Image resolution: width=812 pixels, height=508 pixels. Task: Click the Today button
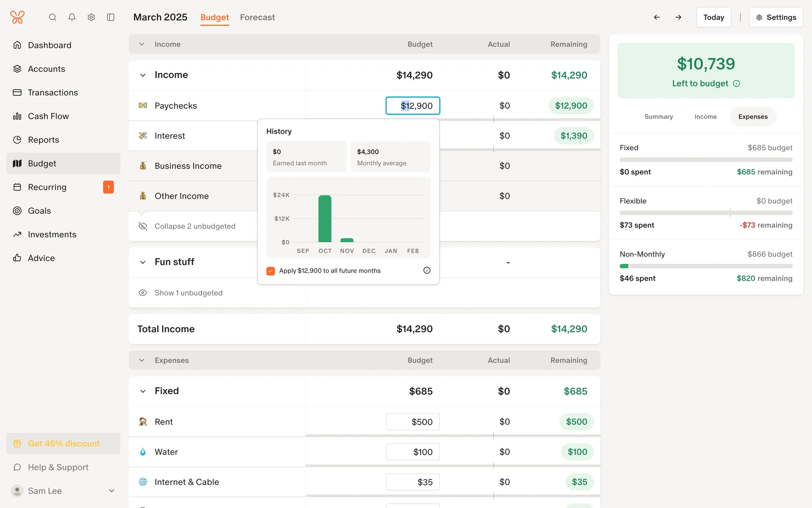click(713, 17)
